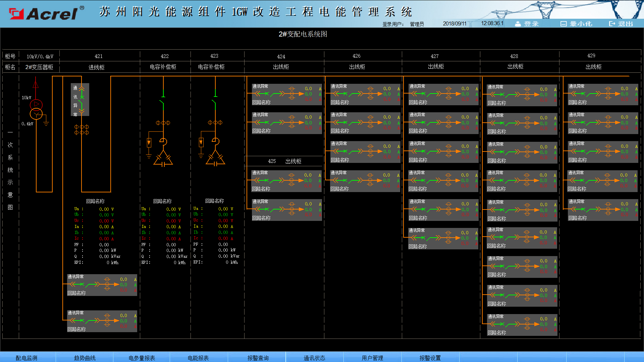Open 报警查询 tab
Viewport: 644px width, 362px height.
[x=258, y=358]
